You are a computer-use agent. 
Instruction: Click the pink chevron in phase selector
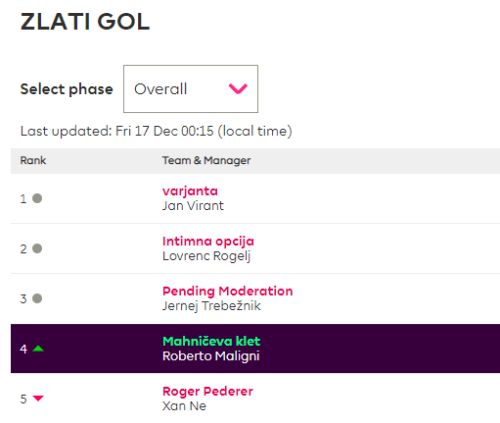[238, 89]
